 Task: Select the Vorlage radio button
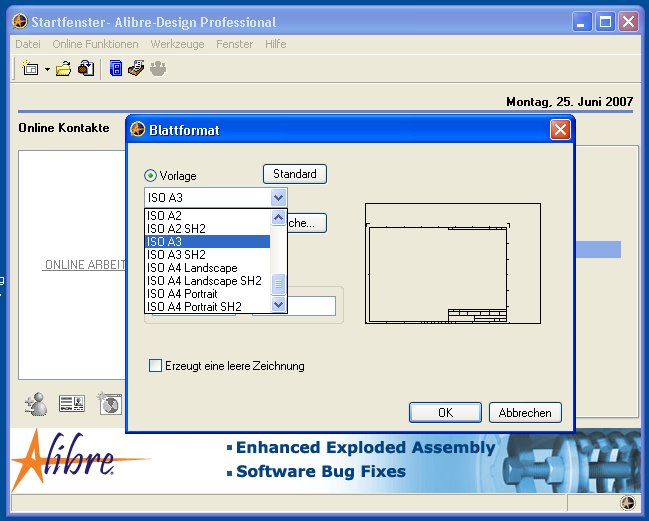point(150,175)
